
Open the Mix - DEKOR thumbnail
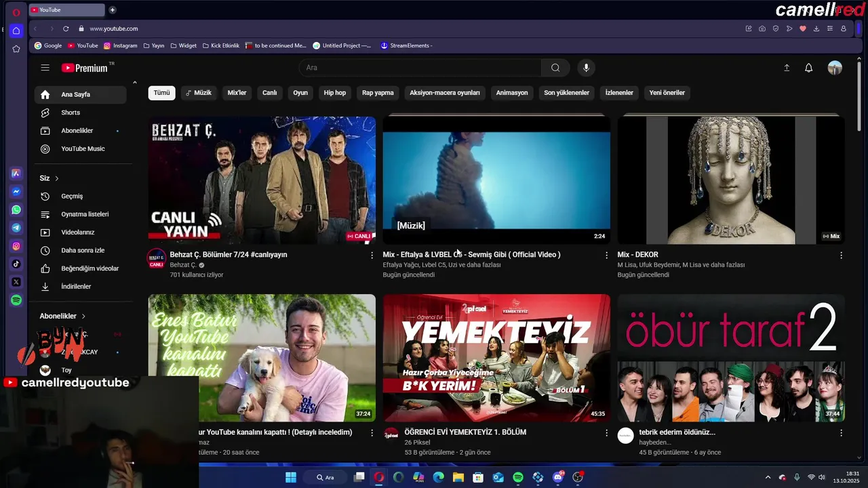pyautogui.click(x=731, y=180)
